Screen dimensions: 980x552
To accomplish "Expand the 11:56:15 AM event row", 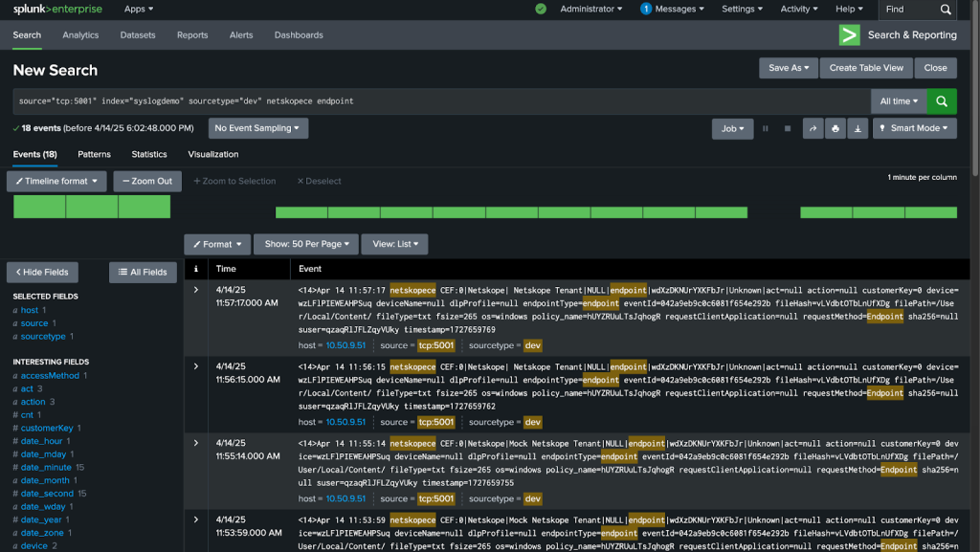I will pos(195,366).
